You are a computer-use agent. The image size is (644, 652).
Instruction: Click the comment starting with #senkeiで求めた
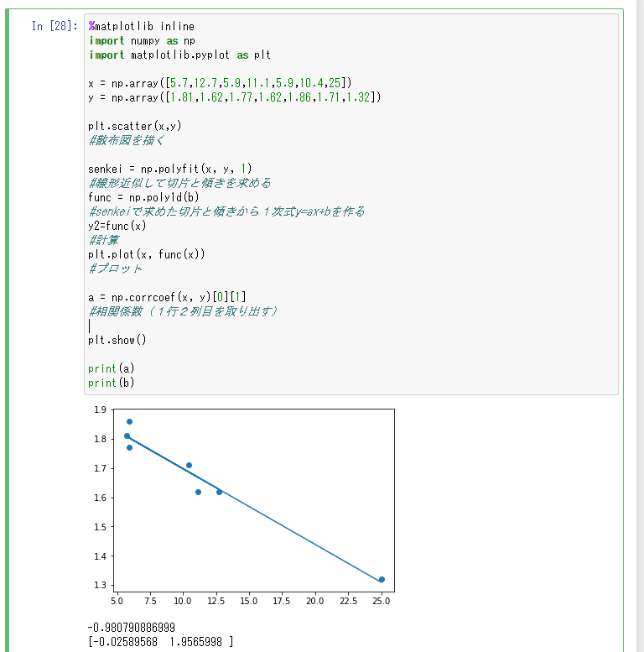coord(226,211)
